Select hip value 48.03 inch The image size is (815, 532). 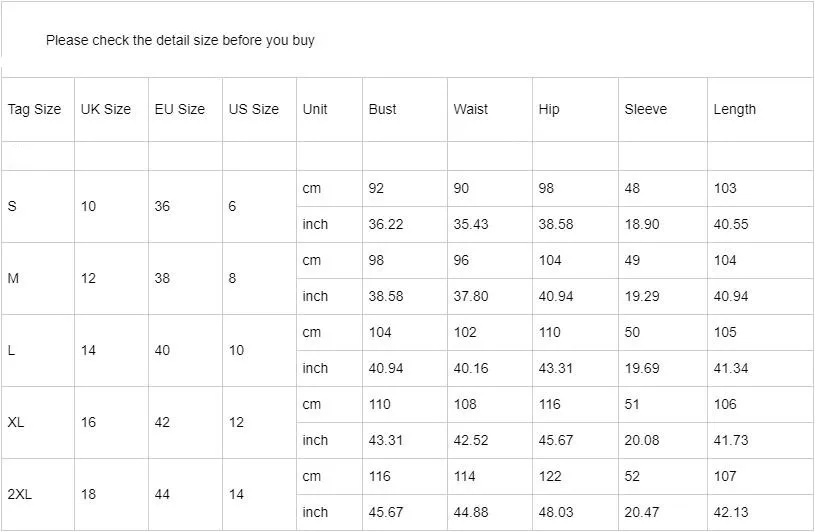[x=556, y=512]
